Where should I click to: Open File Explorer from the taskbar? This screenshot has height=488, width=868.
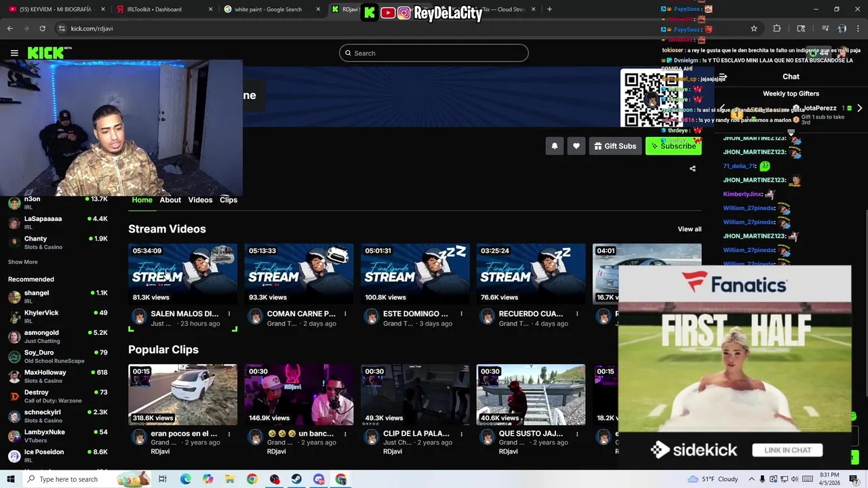230,479
